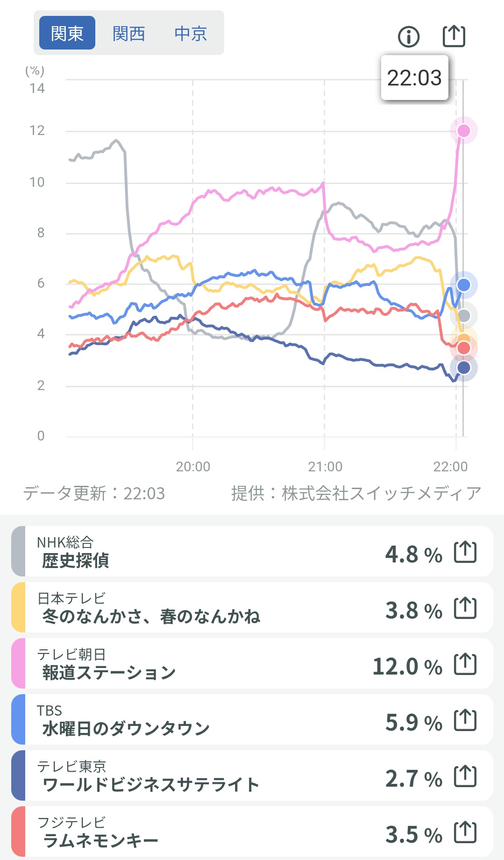Viewport: 504px width, 860px height.
Task: Select the 関東 region tab
Action: pyautogui.click(x=67, y=33)
